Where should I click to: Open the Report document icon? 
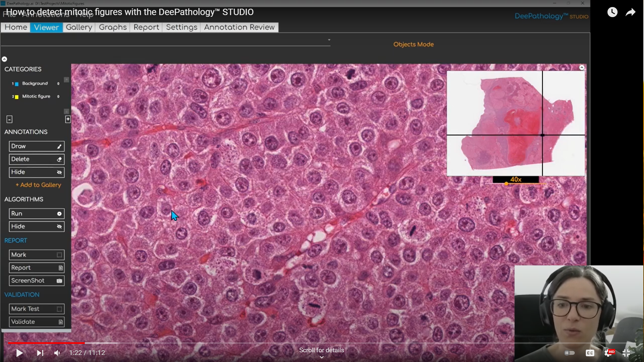tap(61, 268)
